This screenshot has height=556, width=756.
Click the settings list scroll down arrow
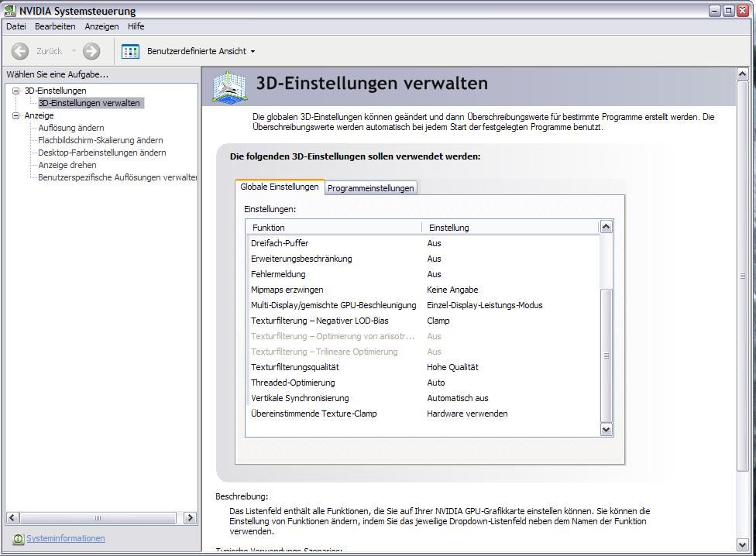click(x=606, y=429)
